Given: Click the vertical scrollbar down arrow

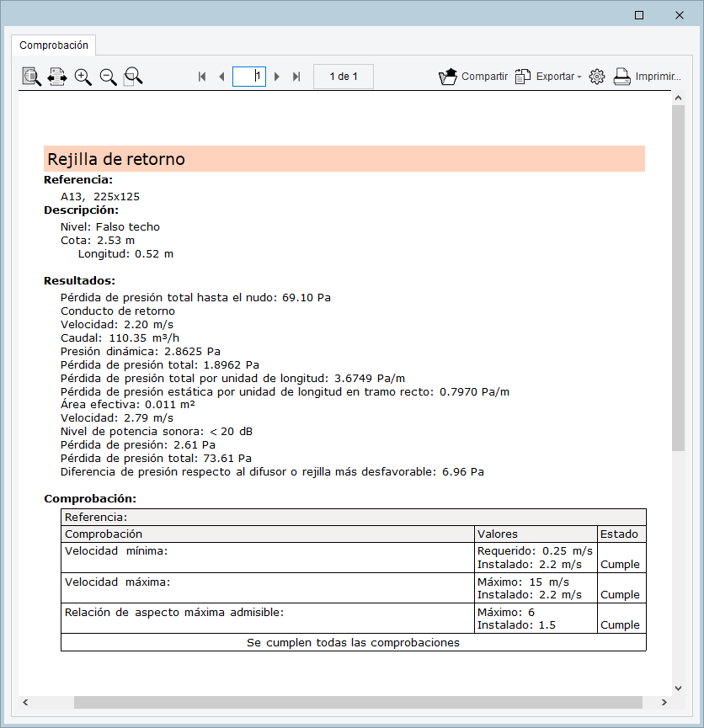Looking at the screenshot, I should pyautogui.click(x=678, y=688).
